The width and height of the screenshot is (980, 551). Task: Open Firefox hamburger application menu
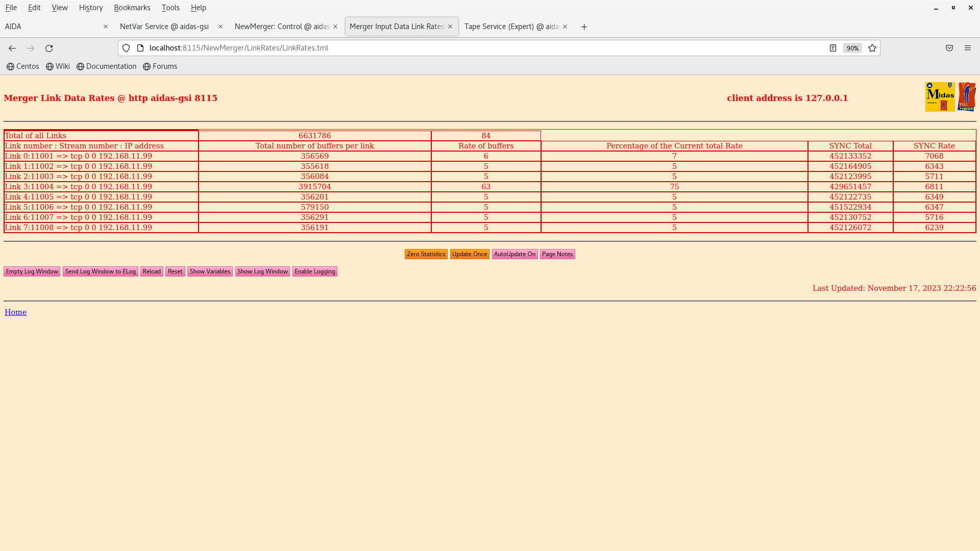[x=968, y=48]
